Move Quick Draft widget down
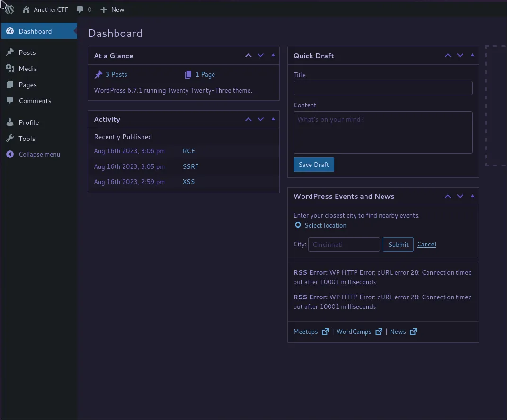The width and height of the screenshot is (507, 420). (460, 55)
